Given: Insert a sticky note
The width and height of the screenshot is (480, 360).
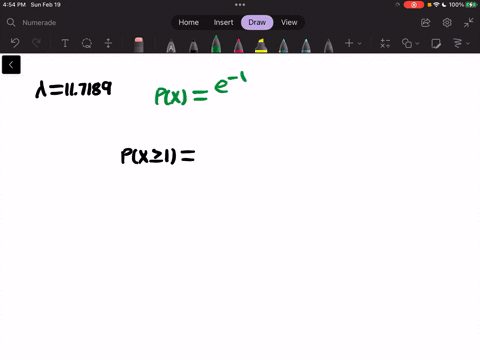Looking at the screenshot, I should pyautogui.click(x=436, y=43).
